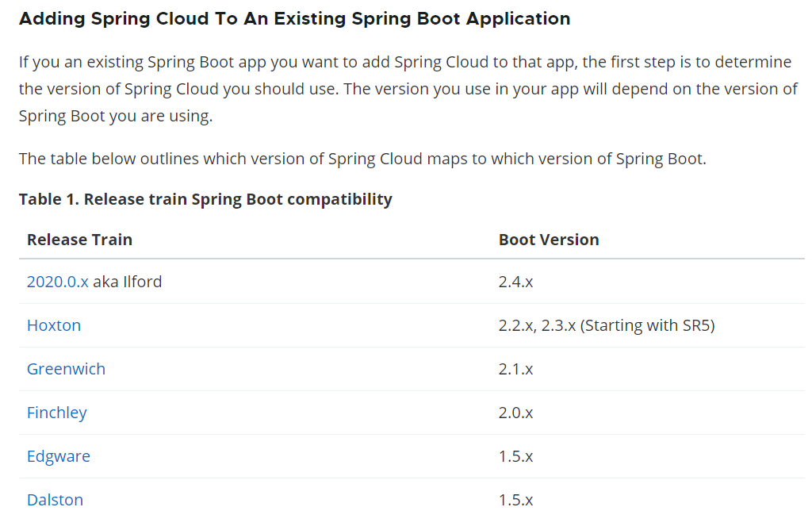Select the 2.4.x boot version cell

point(515,282)
